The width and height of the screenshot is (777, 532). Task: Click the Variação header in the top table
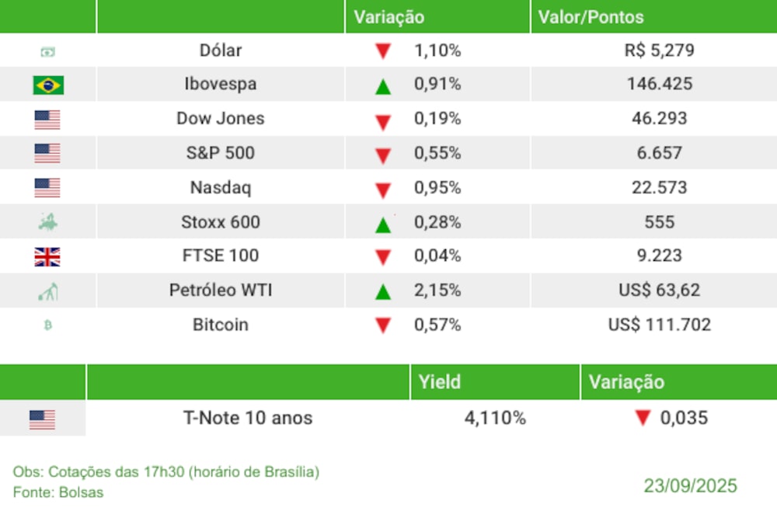coord(389,17)
